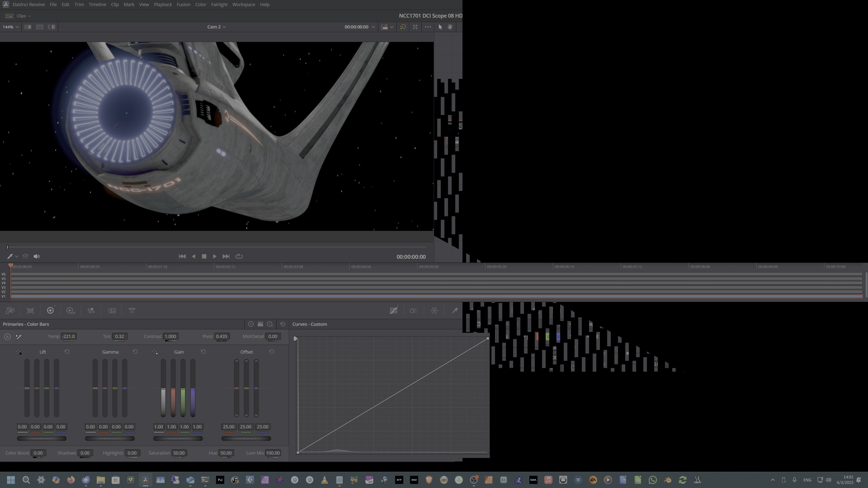Open the proxy mode dropdown arrow
The width and height of the screenshot is (868, 488).
[392, 27]
